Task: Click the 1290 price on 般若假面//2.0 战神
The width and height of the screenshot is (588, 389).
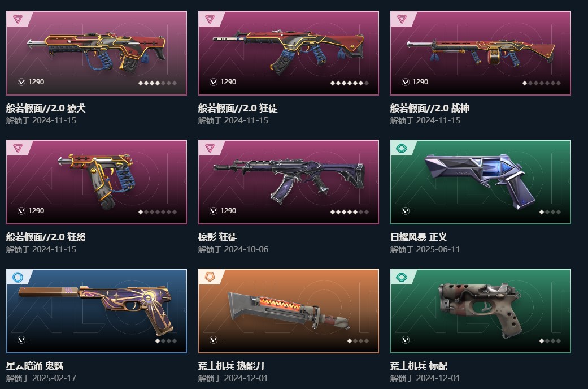Action: tap(420, 82)
